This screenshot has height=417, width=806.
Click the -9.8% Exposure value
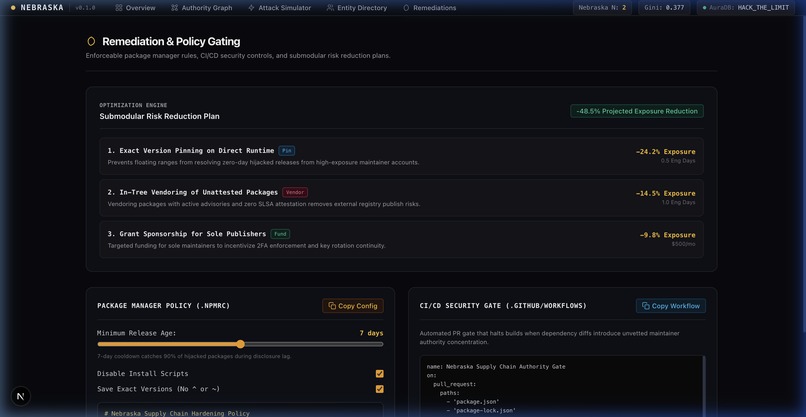click(667, 235)
